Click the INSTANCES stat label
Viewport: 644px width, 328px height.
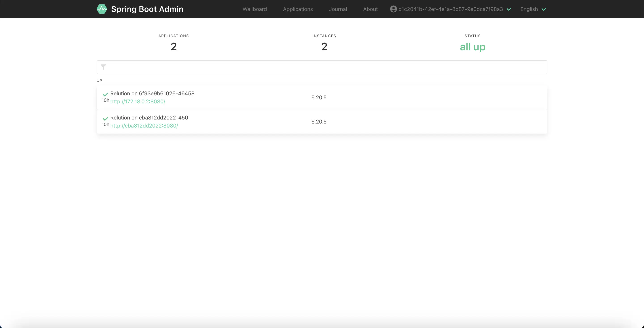click(x=324, y=36)
